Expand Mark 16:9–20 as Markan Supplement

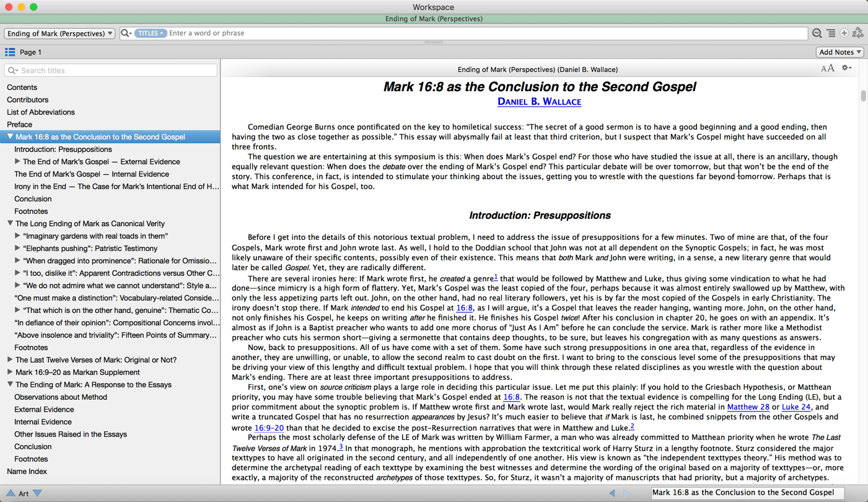(10, 372)
